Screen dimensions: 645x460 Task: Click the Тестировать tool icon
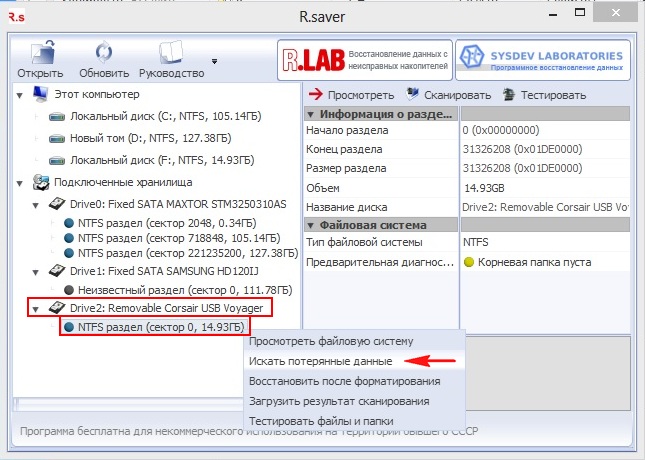(510, 95)
